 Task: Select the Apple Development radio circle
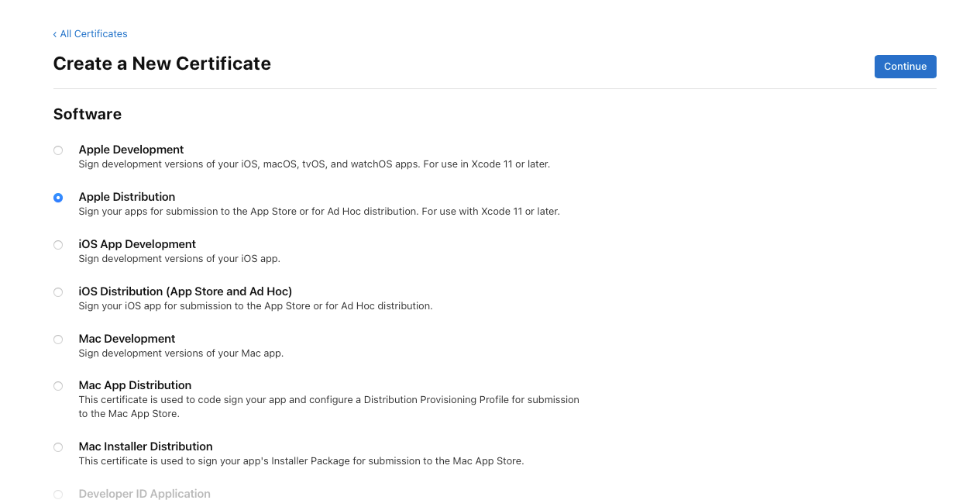pos(58,150)
